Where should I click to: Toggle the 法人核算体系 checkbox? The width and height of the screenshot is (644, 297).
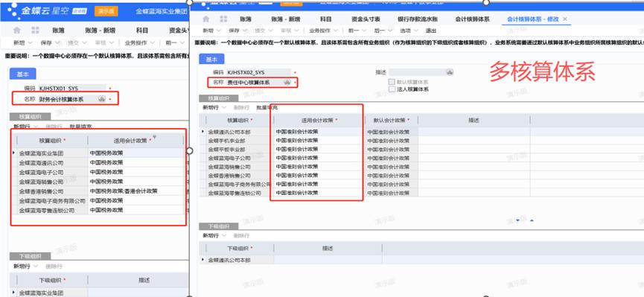coord(392,89)
